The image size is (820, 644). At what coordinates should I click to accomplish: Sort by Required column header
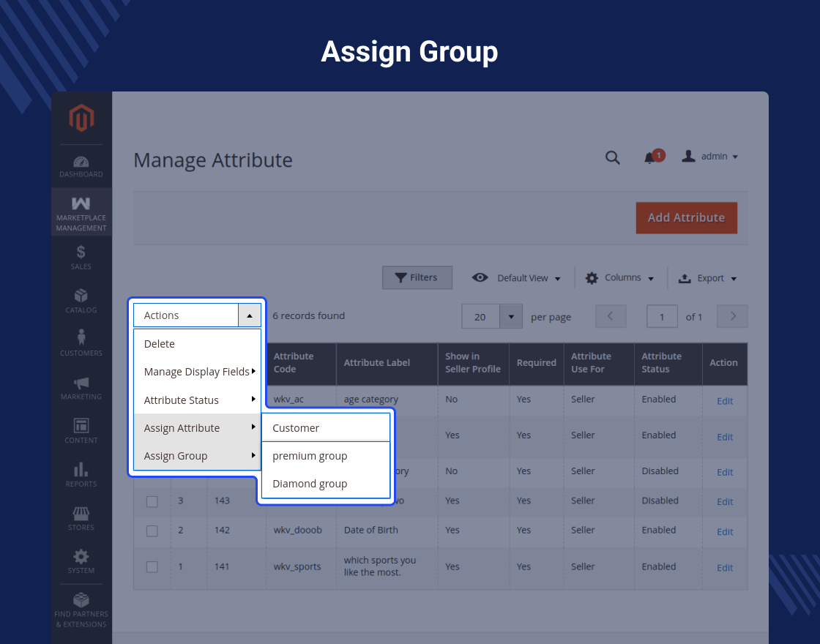click(x=537, y=363)
